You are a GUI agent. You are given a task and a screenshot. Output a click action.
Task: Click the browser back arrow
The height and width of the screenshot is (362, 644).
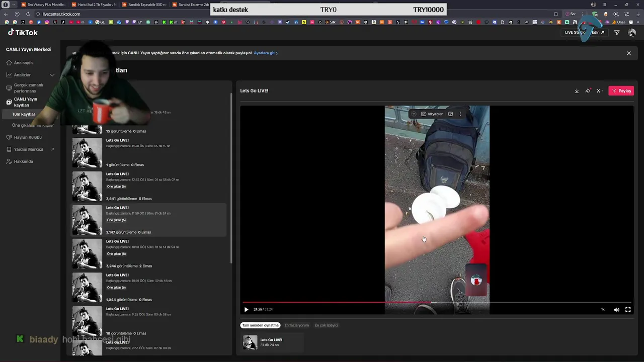tap(6, 14)
